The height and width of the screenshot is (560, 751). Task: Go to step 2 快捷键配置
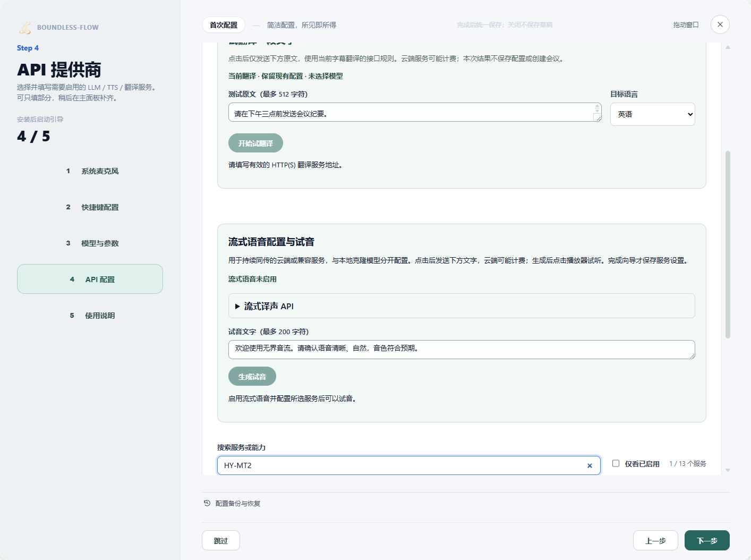90,207
